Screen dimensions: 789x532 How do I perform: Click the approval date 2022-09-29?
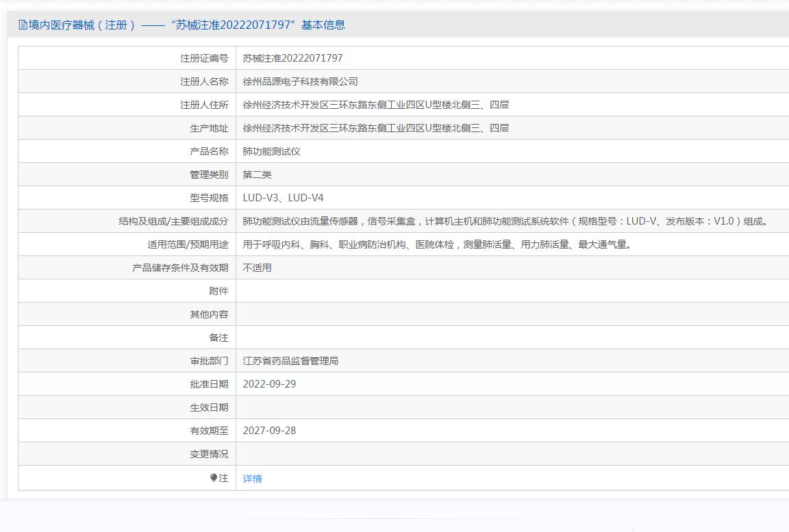[x=269, y=384]
